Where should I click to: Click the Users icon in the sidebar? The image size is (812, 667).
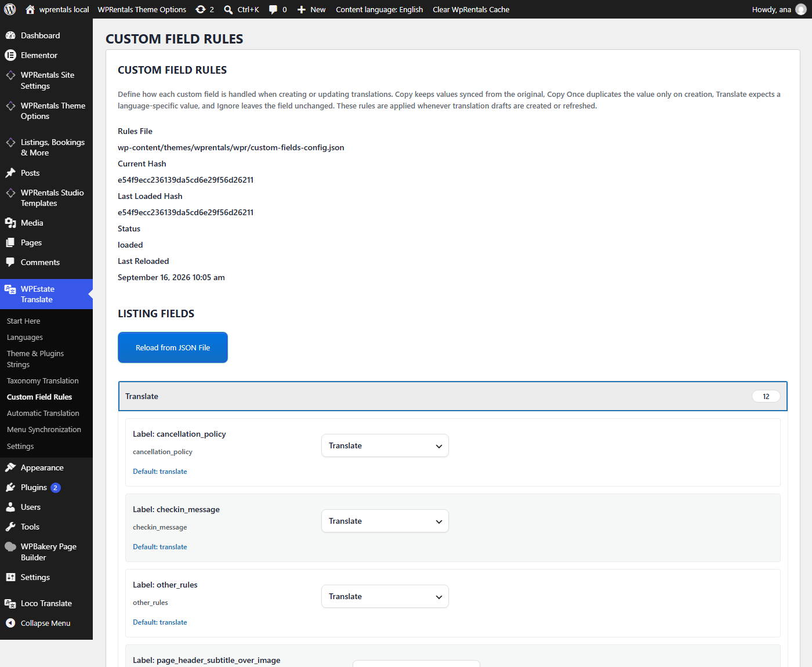click(10, 507)
